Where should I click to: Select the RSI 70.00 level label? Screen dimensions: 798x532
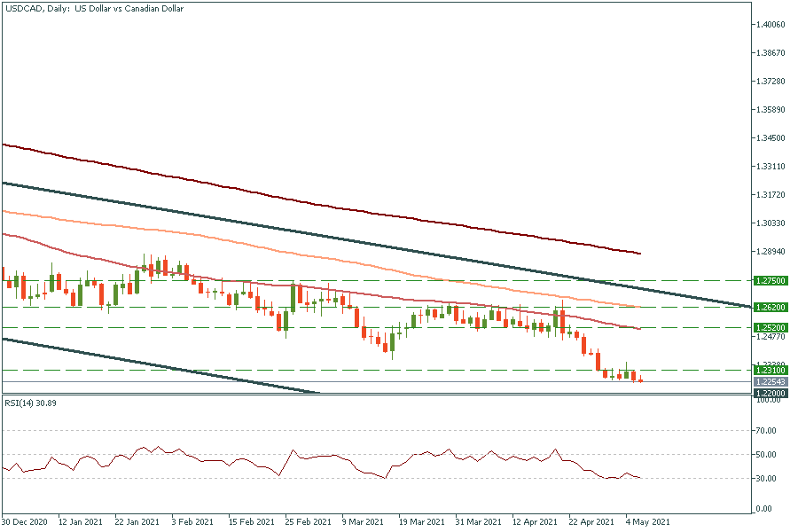[x=767, y=431]
